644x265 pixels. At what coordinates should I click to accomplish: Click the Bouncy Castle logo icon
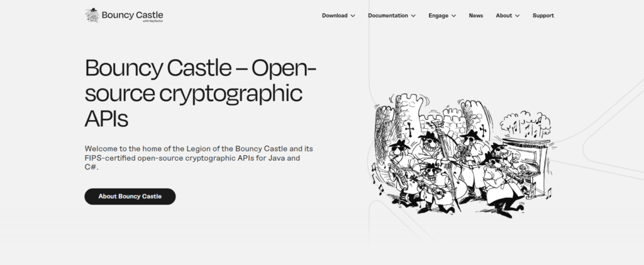[x=92, y=16]
